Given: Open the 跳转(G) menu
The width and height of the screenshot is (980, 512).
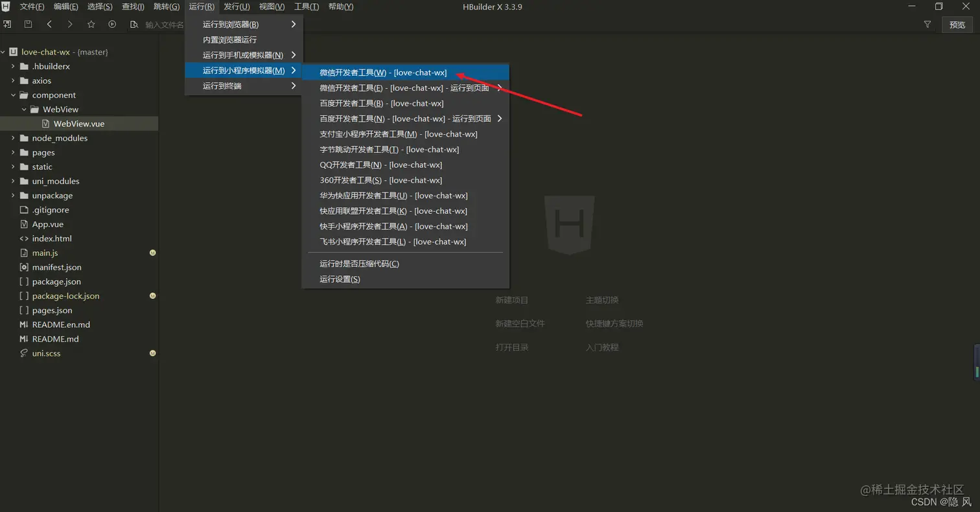Looking at the screenshot, I should 167,6.
